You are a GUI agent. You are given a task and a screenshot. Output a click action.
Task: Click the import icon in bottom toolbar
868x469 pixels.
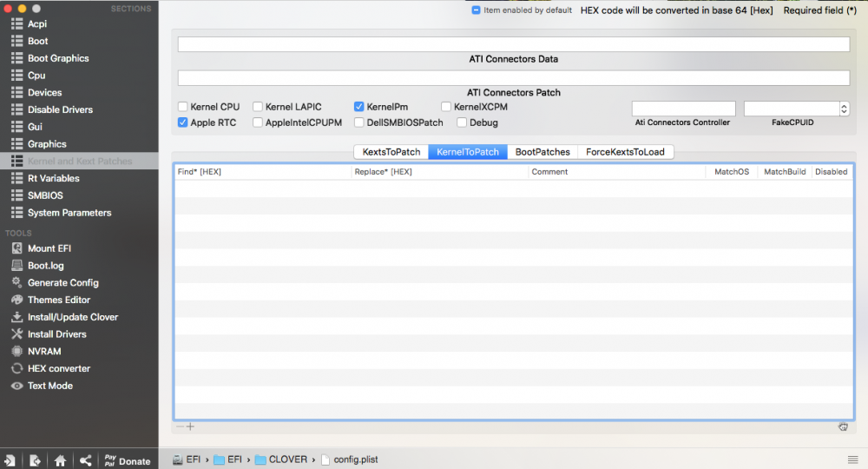coord(10,460)
